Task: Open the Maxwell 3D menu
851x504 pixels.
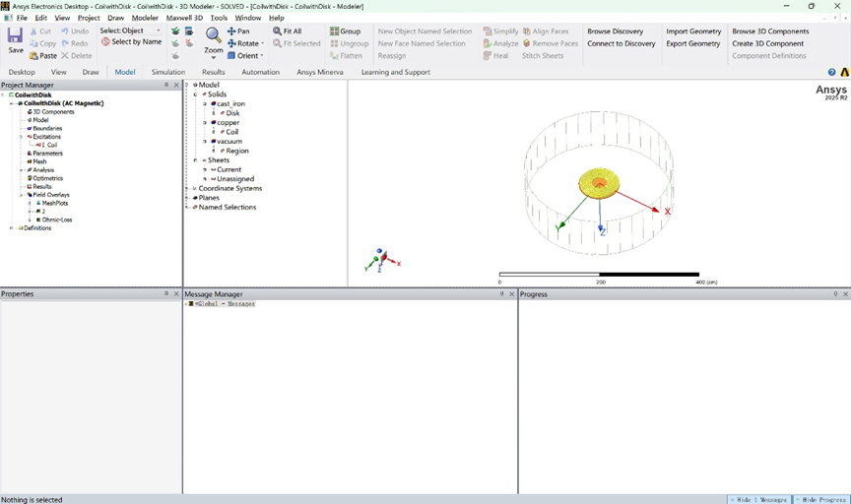Action: point(184,18)
